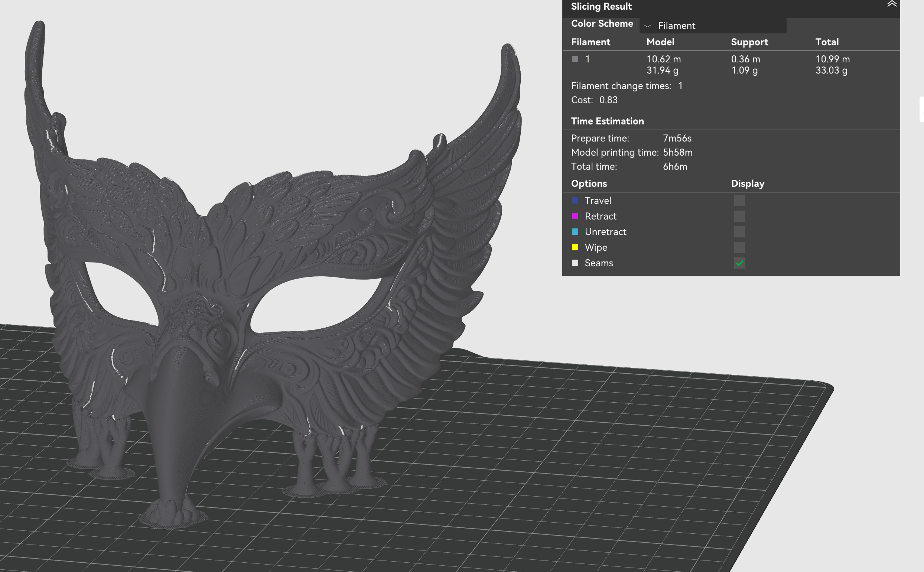Click the Travel option label
This screenshot has height=572, width=924.
pos(598,201)
